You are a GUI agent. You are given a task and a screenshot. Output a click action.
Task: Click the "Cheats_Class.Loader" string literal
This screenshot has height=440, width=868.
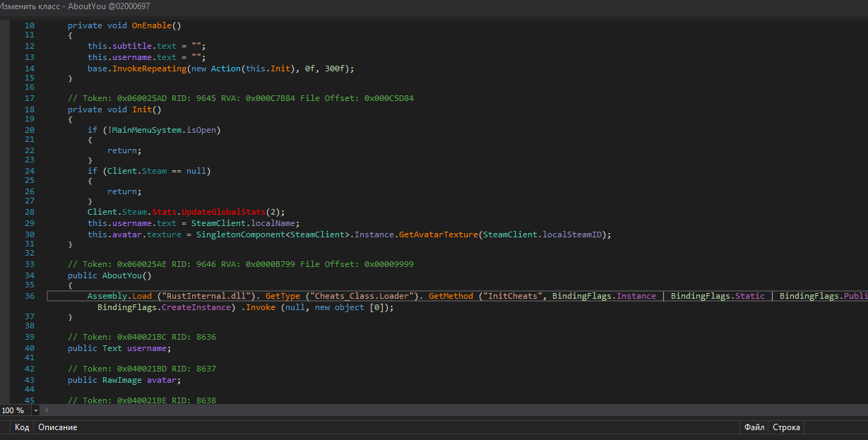(363, 296)
